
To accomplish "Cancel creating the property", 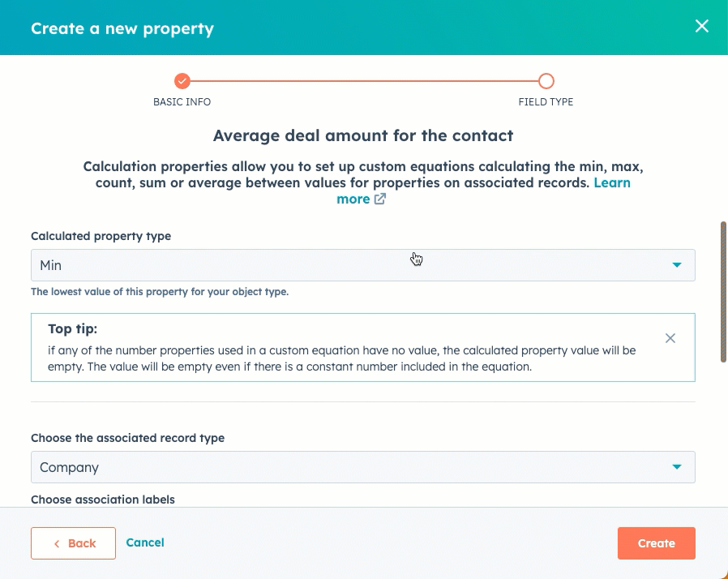I will 145,543.
